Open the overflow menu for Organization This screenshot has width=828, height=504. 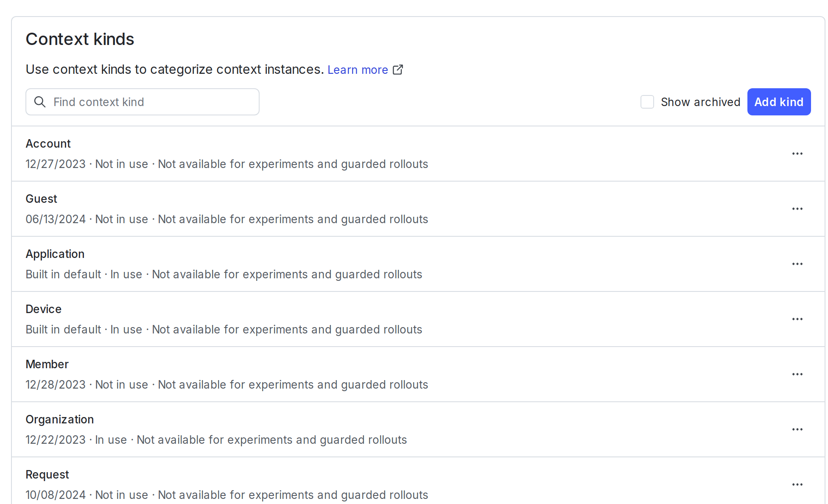(x=797, y=429)
